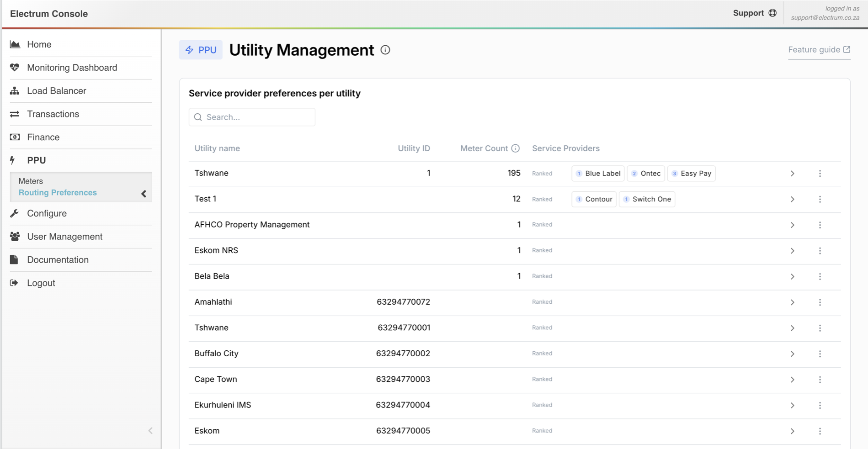Open three-dot menu for Eskom NRS

click(x=820, y=251)
